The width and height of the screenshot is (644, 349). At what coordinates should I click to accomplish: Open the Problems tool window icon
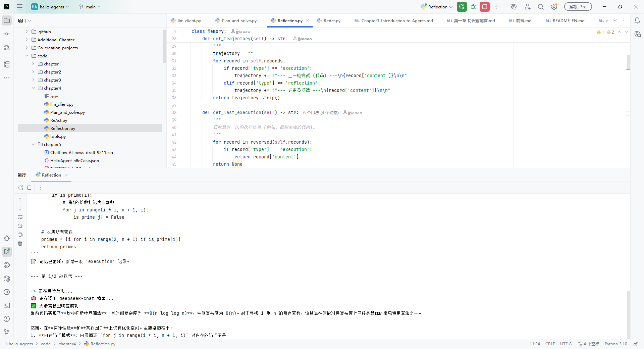tap(7, 319)
